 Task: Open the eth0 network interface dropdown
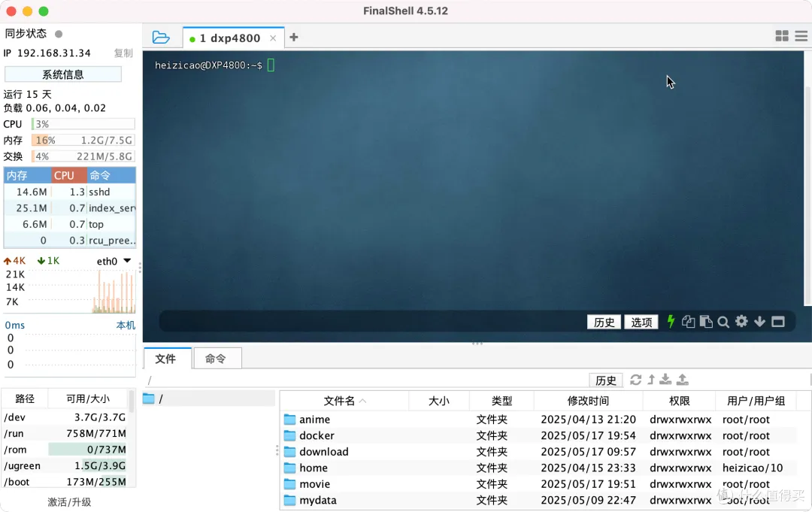(x=127, y=261)
